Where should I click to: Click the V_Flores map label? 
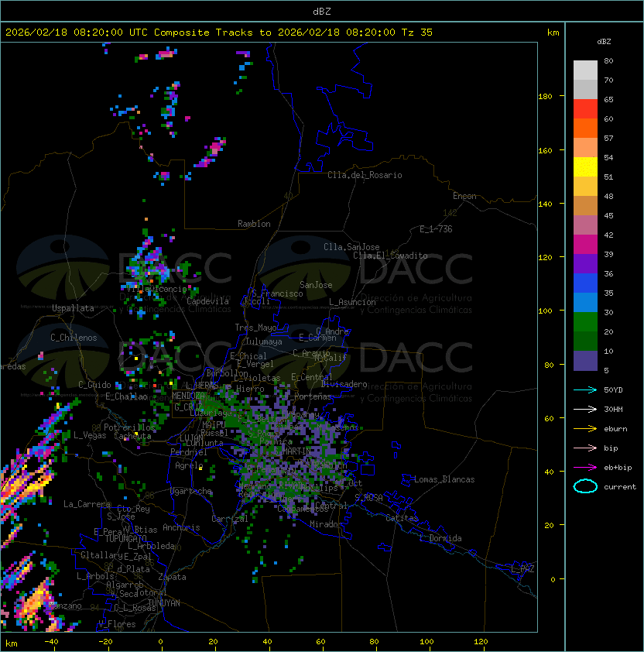[117, 624]
